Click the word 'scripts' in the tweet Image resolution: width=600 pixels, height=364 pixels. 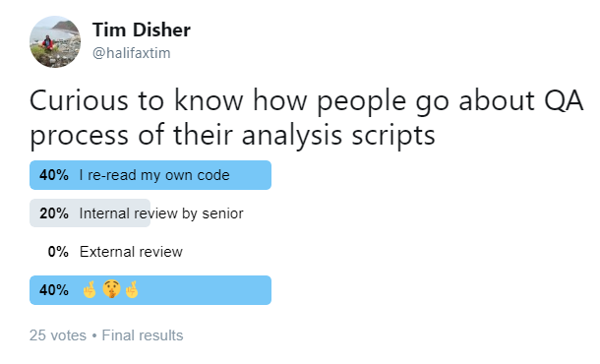point(393,136)
